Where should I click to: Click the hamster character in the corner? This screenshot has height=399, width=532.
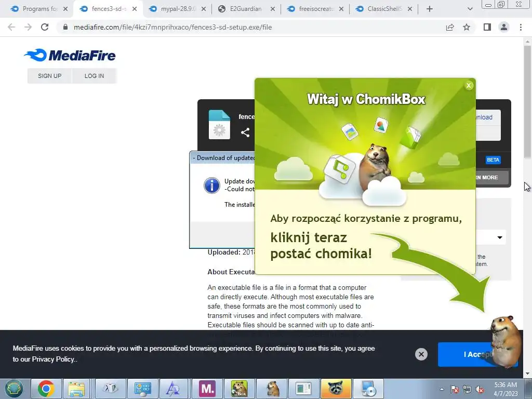tap(506, 342)
